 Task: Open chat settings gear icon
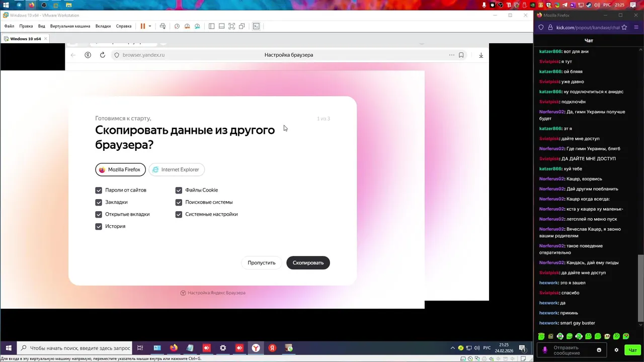coord(616,350)
